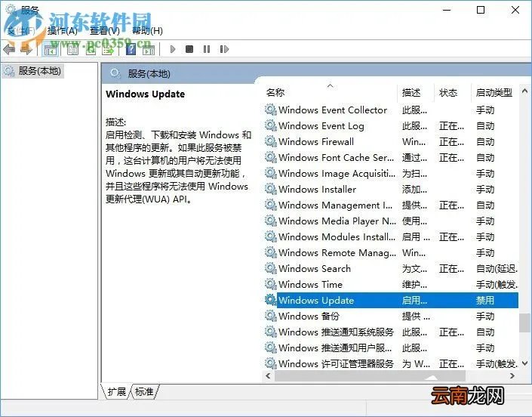This screenshot has width=532, height=417.
Task: Click gear icon of Windows Event Collector
Action: (271, 110)
